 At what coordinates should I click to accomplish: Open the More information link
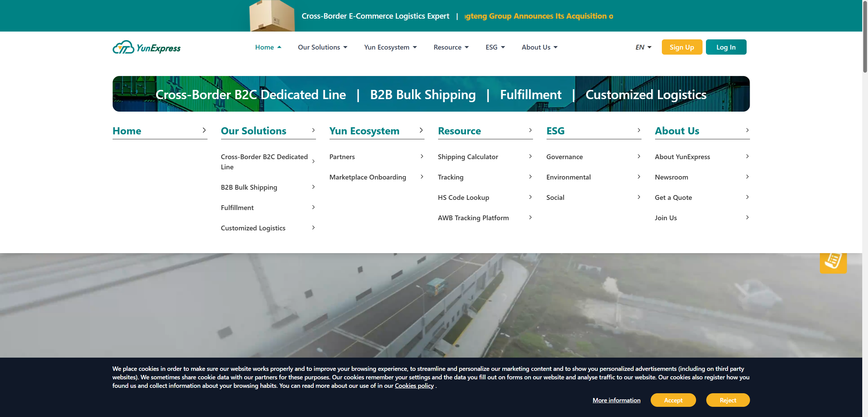(x=616, y=400)
